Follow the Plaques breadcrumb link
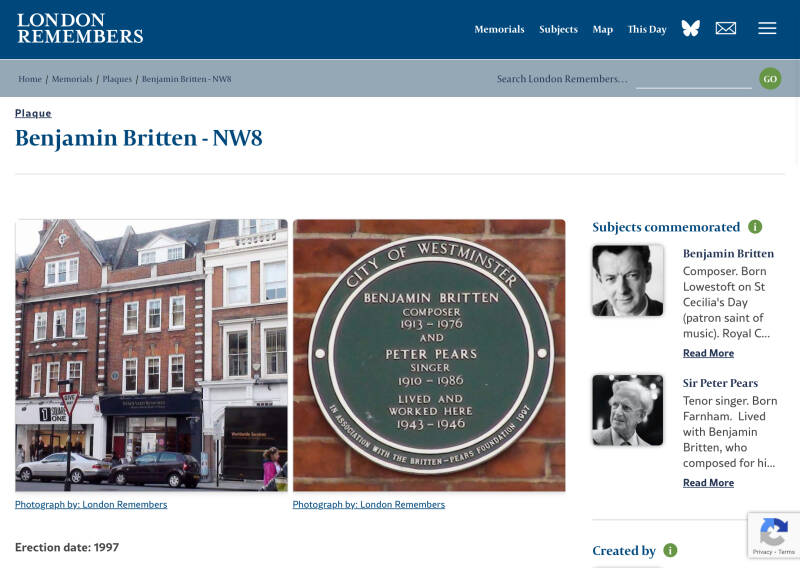The height and width of the screenshot is (568, 800). [117, 79]
